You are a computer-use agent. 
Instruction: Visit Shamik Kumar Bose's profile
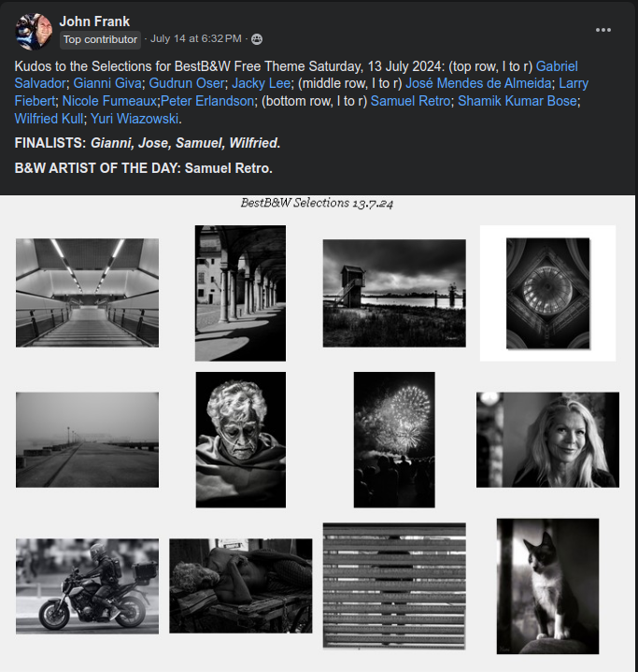point(517,101)
